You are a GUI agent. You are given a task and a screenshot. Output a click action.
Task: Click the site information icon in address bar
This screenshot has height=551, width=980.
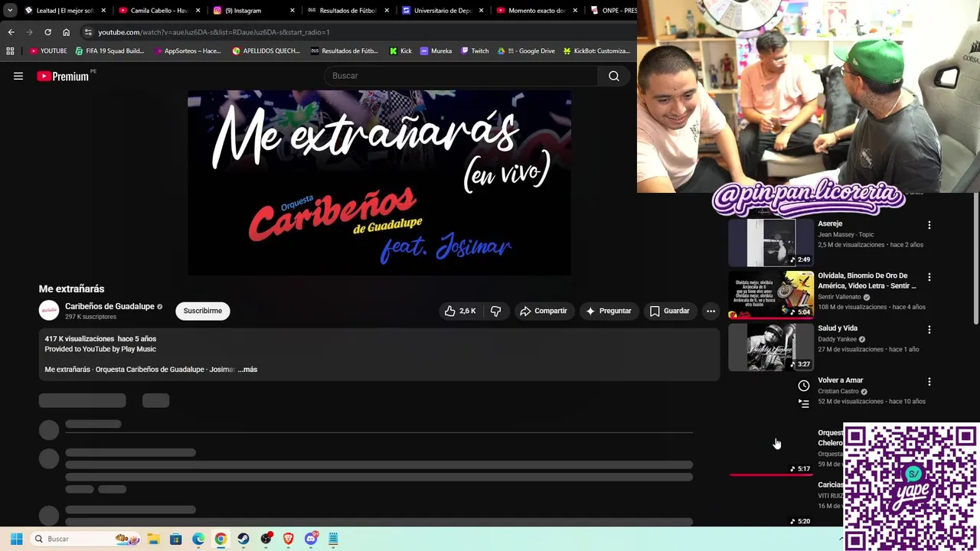88,32
